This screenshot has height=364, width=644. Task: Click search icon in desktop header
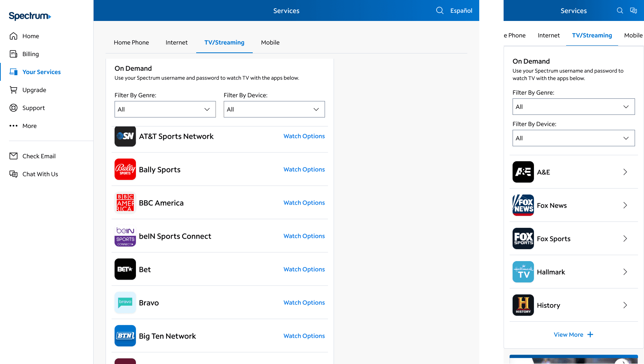(440, 10)
